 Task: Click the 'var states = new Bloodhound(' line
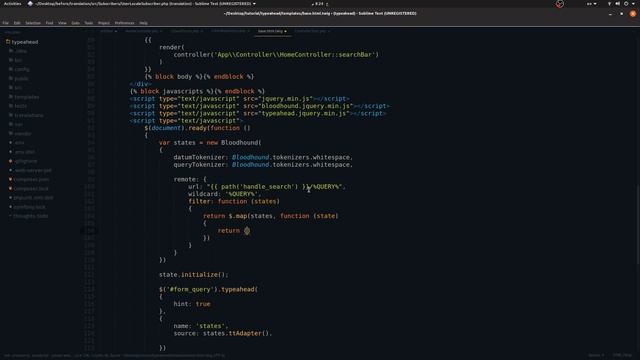pos(210,142)
